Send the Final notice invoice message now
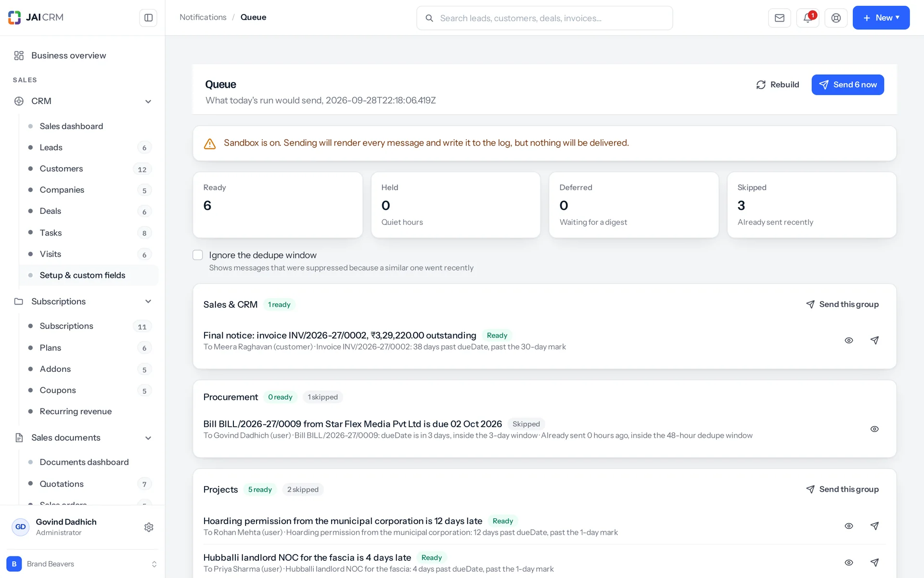Image resolution: width=924 pixels, height=578 pixels. (874, 341)
